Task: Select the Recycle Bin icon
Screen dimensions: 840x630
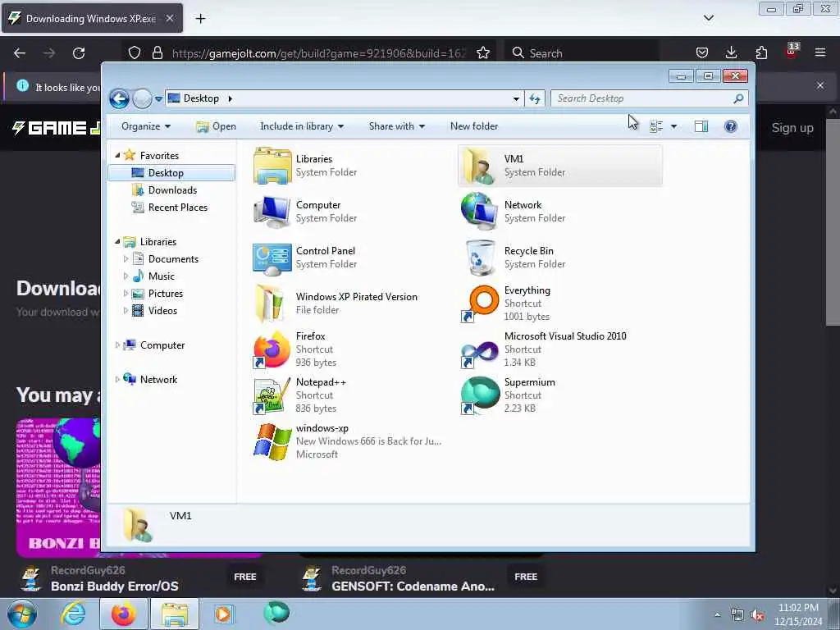Action: tap(480, 258)
